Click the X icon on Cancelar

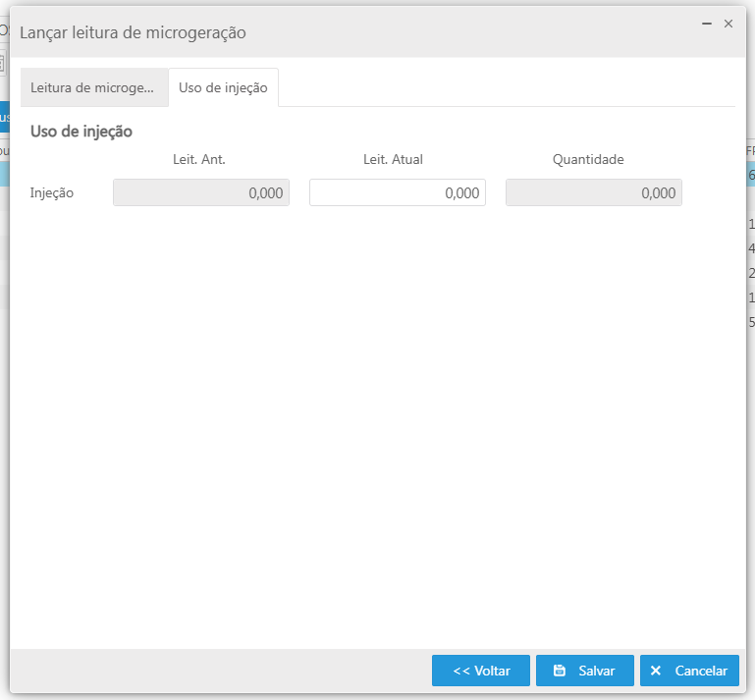click(656, 671)
